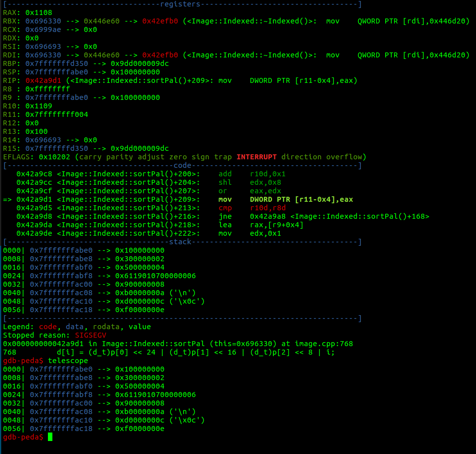Click the red "cmp" mnemonic

pos(225,208)
